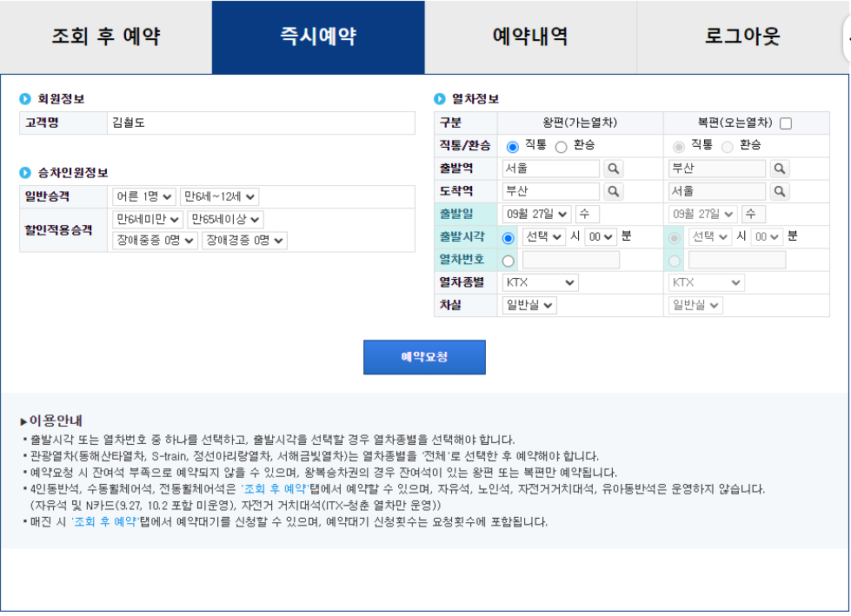Open the 장애중증 0명 dropdown
The height and width of the screenshot is (616, 851).
coord(155,240)
